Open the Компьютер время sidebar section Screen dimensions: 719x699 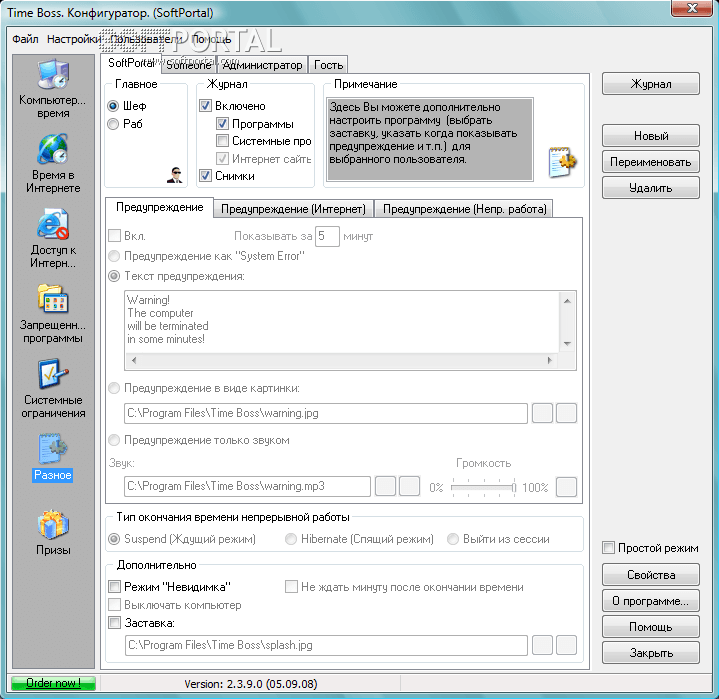click(x=53, y=89)
